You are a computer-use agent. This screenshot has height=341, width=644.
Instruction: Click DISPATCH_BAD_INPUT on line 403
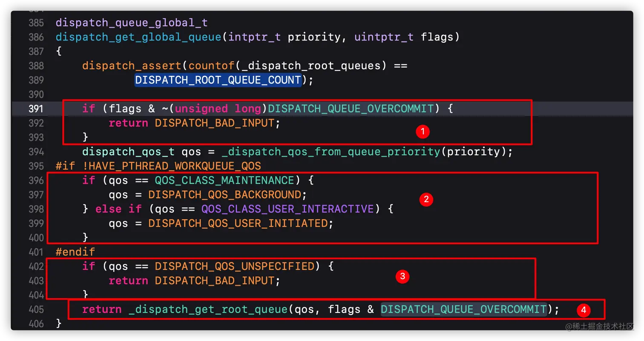coord(214,281)
